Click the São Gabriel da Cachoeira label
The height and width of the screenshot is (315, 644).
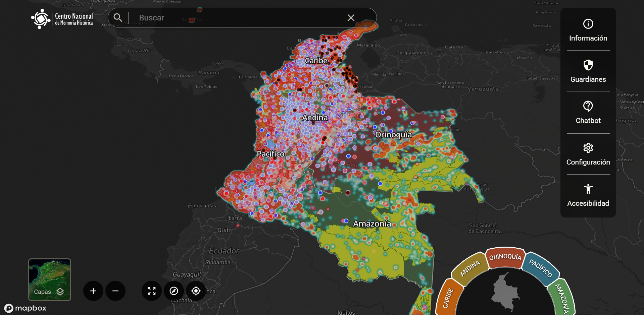(x=484, y=228)
